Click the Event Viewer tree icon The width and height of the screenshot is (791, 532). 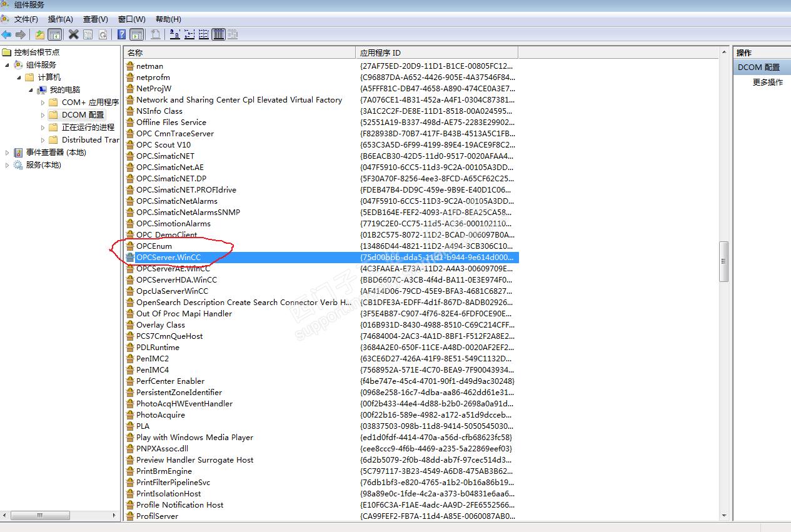pyautogui.click(x=19, y=153)
